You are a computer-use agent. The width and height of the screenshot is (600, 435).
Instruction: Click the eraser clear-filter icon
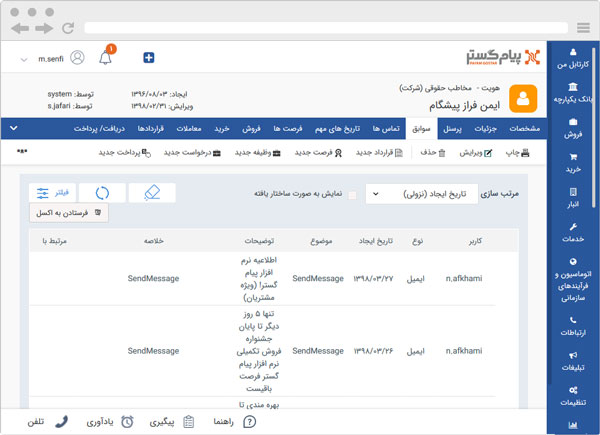151,193
